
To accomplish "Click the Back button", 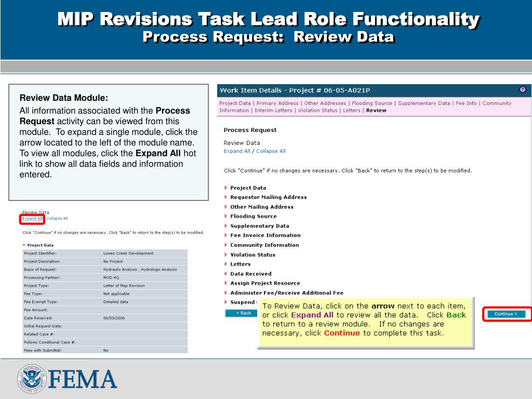I will [x=241, y=313].
